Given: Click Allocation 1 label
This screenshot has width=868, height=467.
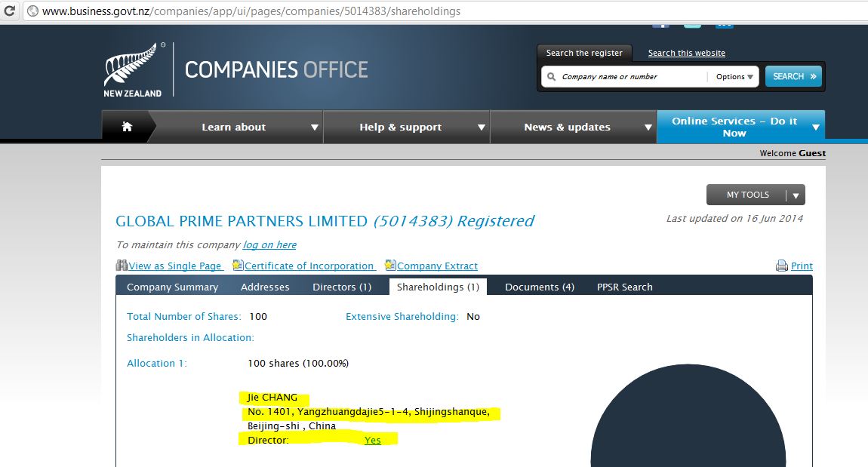Looking at the screenshot, I should 157,363.
